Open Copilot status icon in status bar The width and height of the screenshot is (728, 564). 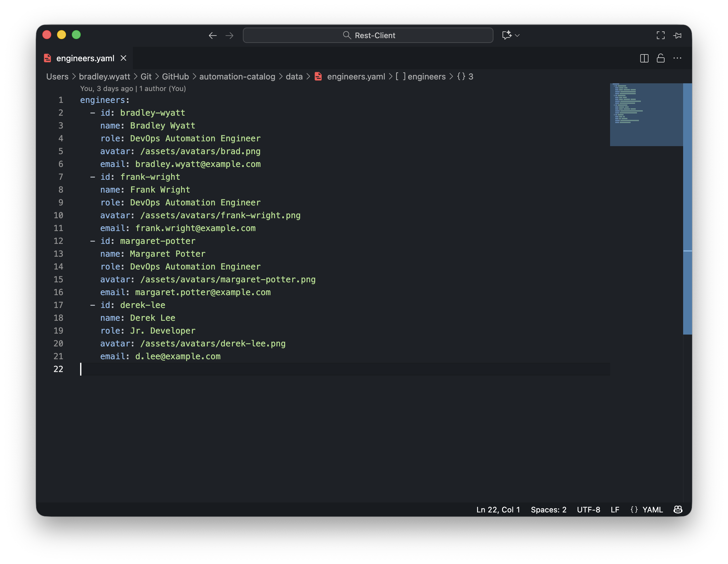pos(678,510)
